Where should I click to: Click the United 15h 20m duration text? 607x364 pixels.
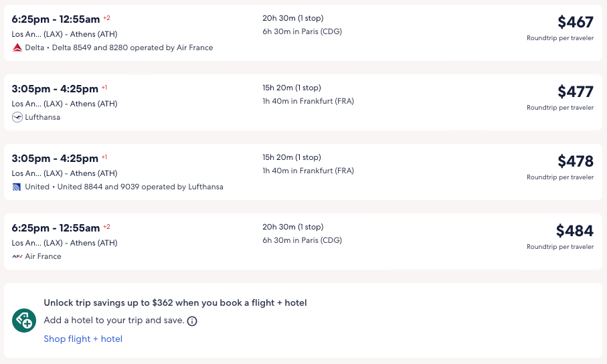tap(291, 157)
